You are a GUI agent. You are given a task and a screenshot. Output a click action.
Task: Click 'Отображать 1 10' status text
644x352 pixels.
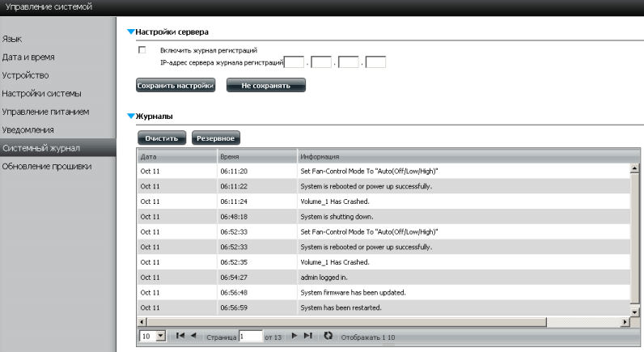pyautogui.click(x=367, y=337)
